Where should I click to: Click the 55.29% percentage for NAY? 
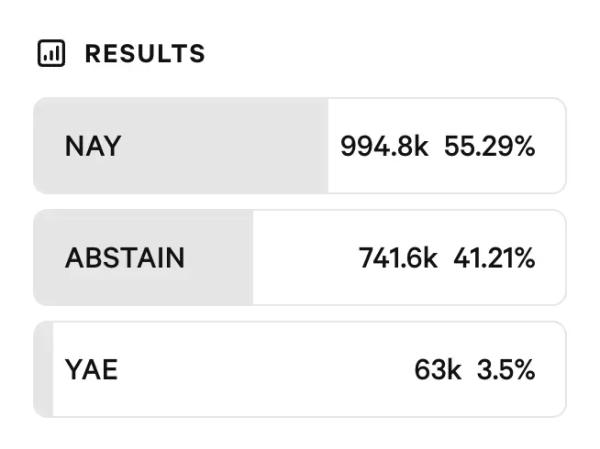coord(490,146)
